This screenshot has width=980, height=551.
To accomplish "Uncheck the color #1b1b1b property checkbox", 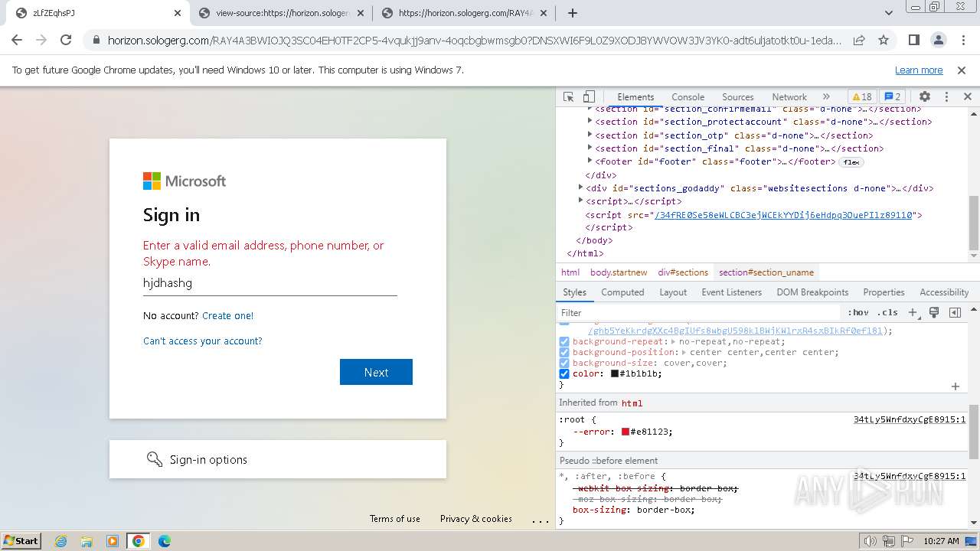I will (564, 373).
